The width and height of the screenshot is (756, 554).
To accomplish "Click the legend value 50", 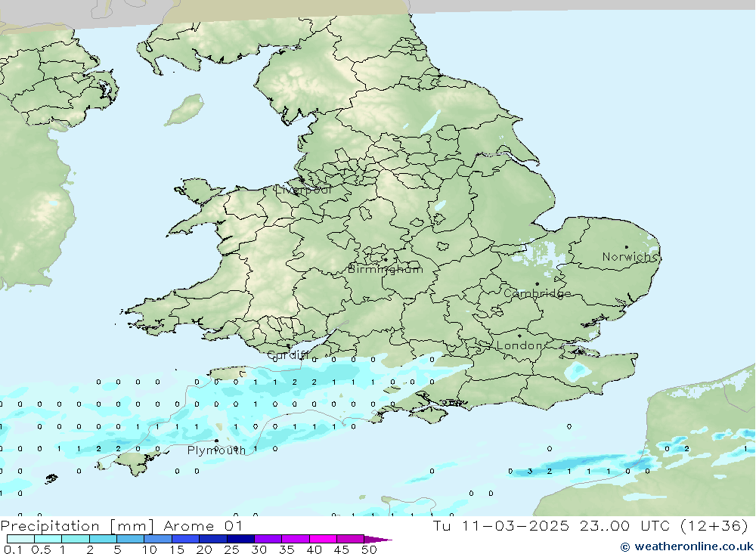I will [369, 549].
